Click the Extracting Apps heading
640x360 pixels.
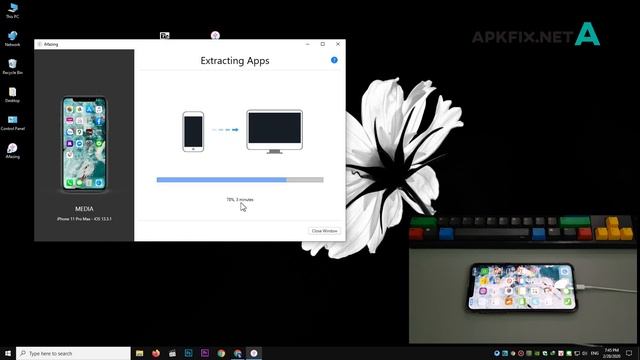(235, 60)
